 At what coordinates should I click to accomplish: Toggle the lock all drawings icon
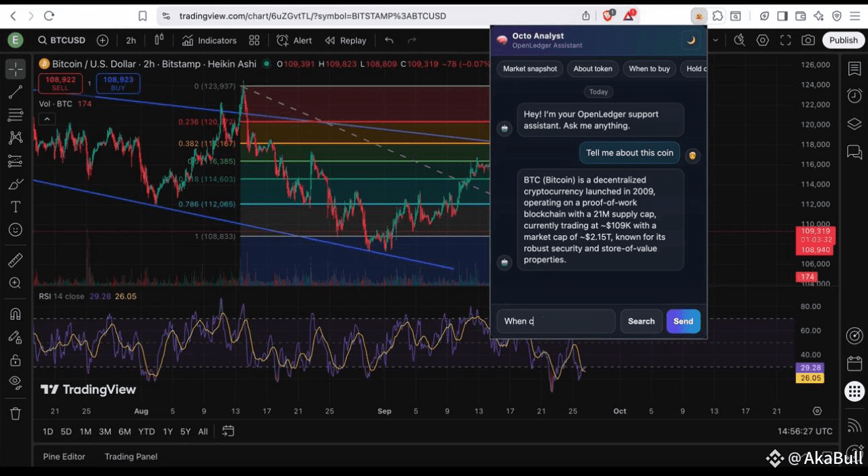click(x=15, y=360)
